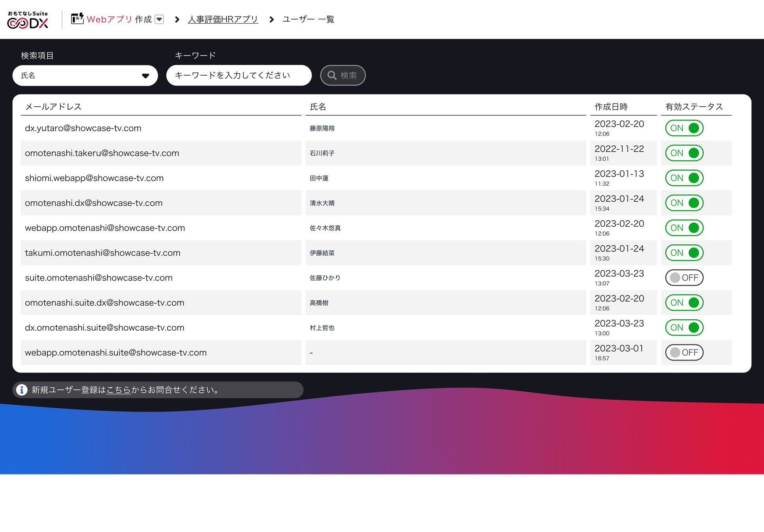Image resolution: width=764 pixels, height=532 pixels.
Task: Toggle status for dx.yutaro@showcase-tv.com
Action: click(684, 128)
